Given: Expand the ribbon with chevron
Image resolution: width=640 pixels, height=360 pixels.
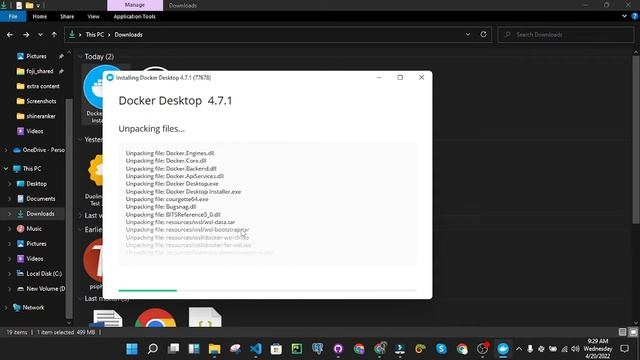Looking at the screenshot, I should point(624,16).
